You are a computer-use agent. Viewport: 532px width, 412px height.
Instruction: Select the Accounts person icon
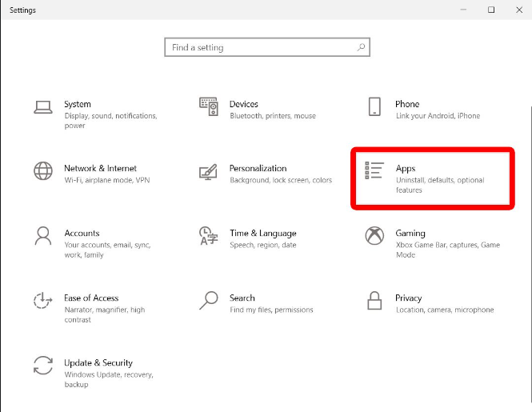click(x=43, y=236)
